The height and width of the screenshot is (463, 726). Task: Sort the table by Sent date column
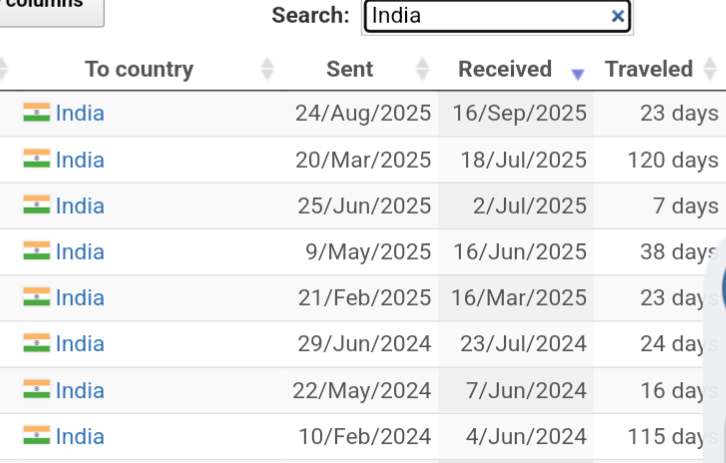[349, 69]
